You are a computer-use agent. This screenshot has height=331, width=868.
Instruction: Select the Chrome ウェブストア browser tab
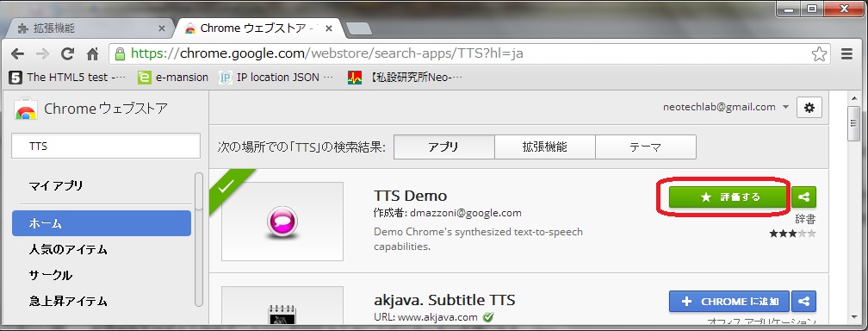257,28
